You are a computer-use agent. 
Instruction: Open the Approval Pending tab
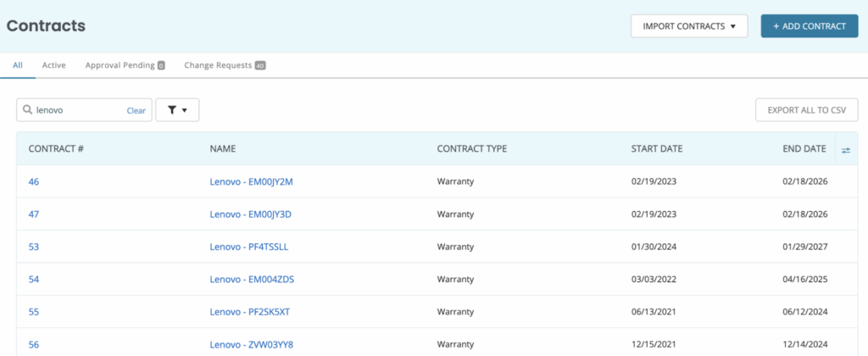click(125, 65)
